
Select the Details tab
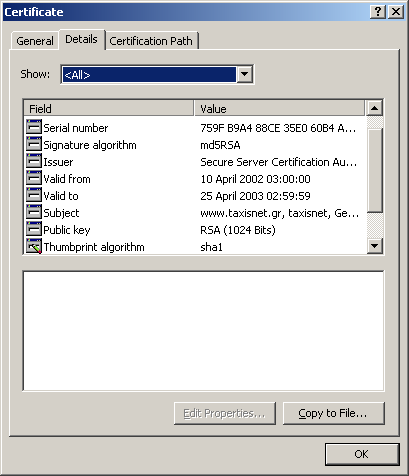81,39
